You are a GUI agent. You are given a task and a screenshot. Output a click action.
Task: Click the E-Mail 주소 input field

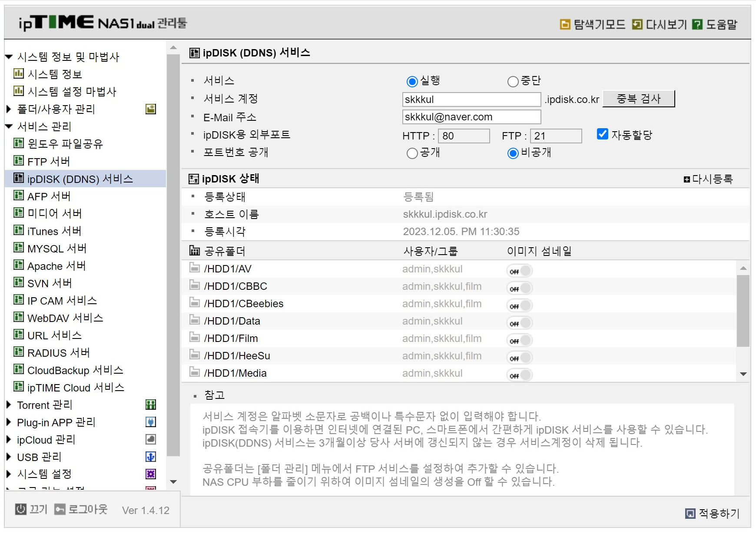tap(472, 117)
